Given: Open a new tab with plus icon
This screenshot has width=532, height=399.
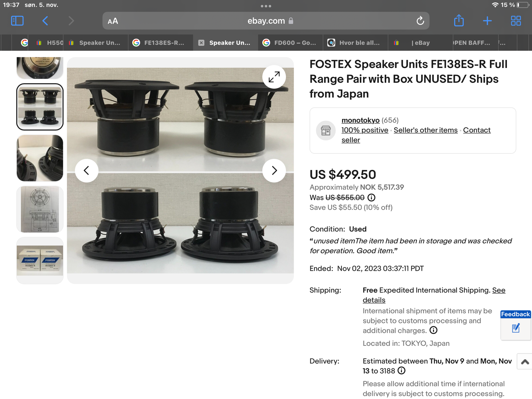Looking at the screenshot, I should tap(487, 21).
